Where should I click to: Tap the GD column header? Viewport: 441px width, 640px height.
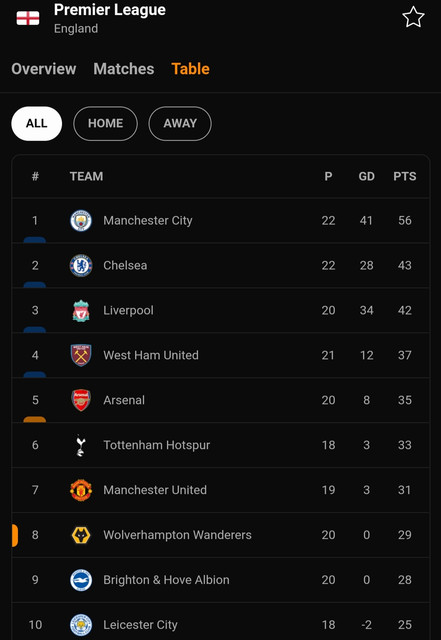click(x=366, y=176)
